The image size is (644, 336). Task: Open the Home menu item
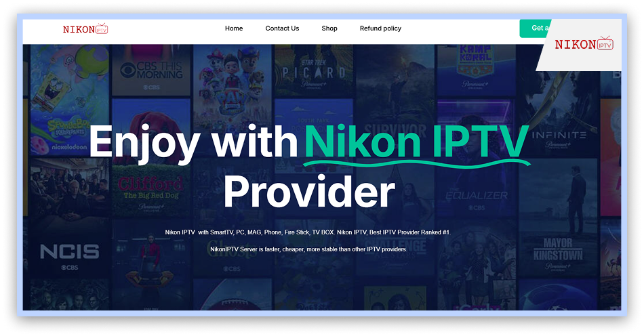pyautogui.click(x=234, y=28)
